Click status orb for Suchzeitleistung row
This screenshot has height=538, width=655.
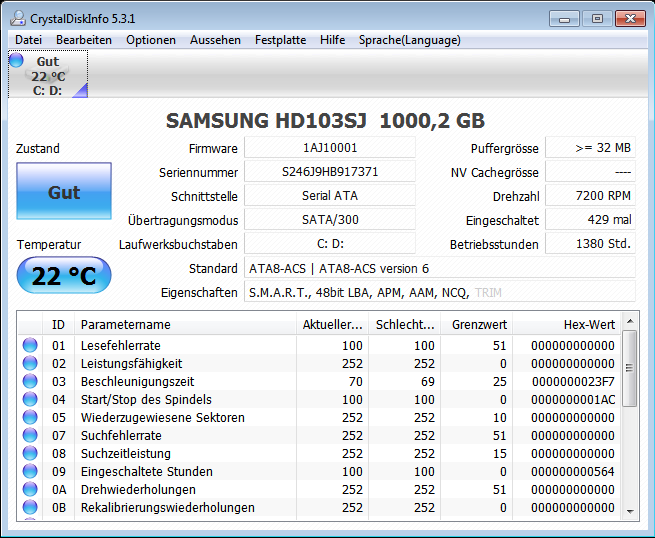tap(30, 453)
